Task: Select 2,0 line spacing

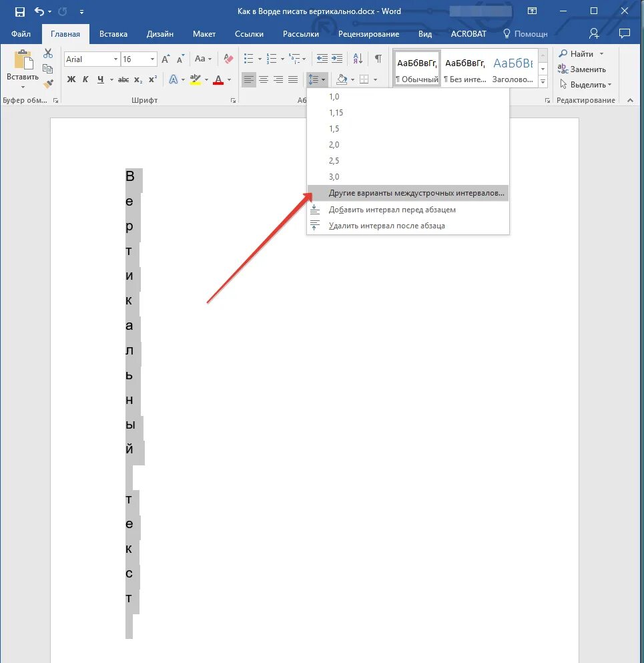Action: click(x=408, y=145)
